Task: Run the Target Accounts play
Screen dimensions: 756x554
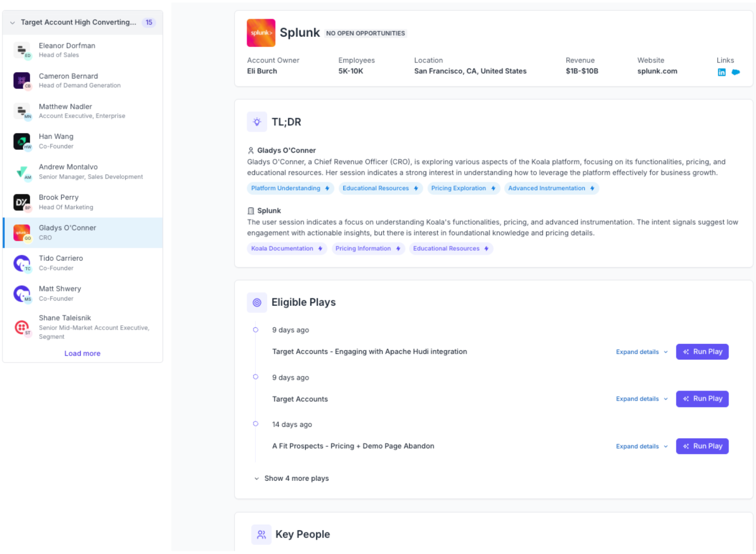Action: click(702, 399)
